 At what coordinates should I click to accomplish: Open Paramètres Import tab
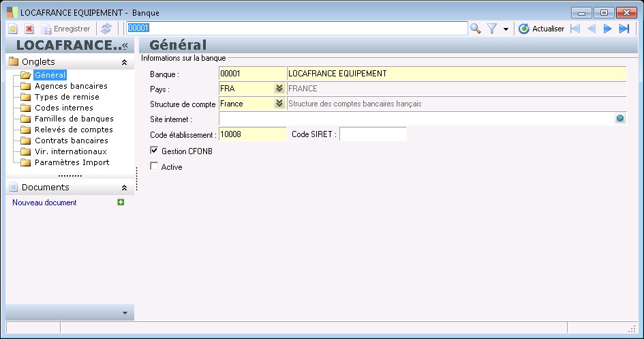(72, 162)
